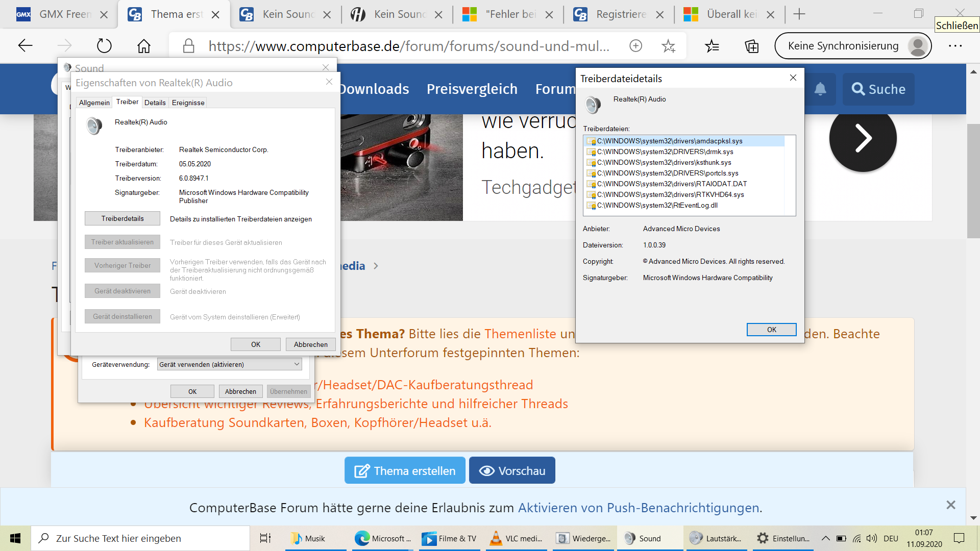980x551 pixels.
Task: Click the volume icon in system tray
Action: click(x=872, y=538)
